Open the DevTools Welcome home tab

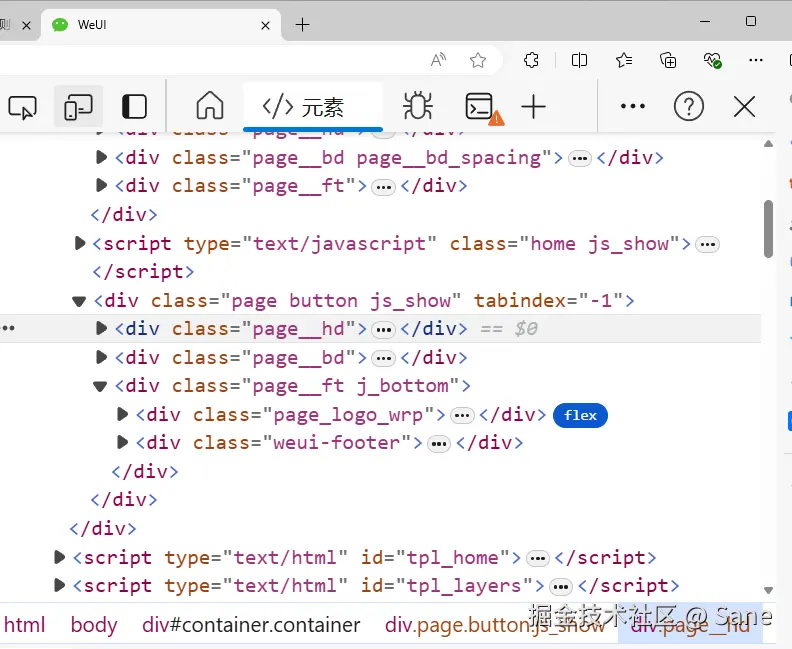pos(210,106)
